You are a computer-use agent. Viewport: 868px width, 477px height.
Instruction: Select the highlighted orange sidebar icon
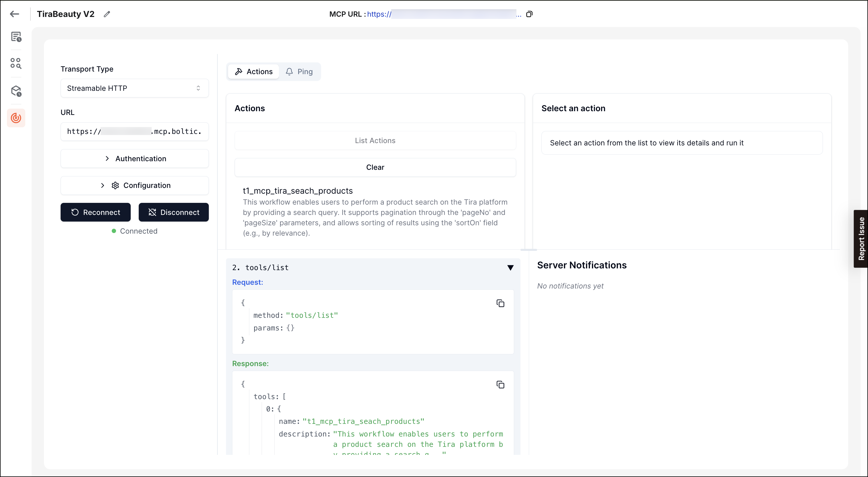[16, 118]
